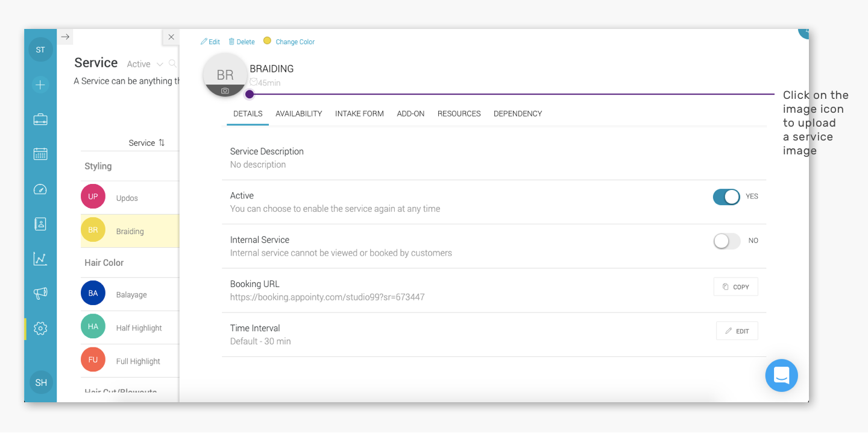The height and width of the screenshot is (433, 868).
Task: Open the speedometer dashboard icon
Action: tap(40, 189)
